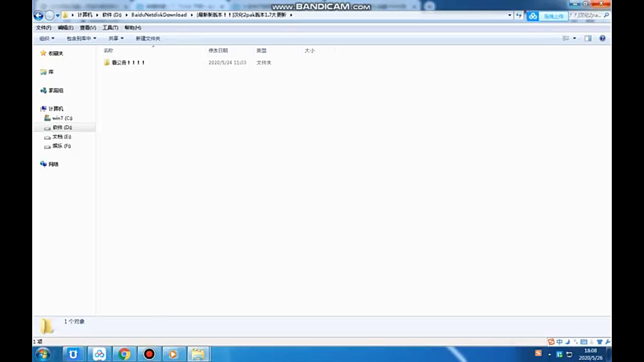Viewport: 644px width, 362px height.
Task: Select 计算机 in the address breadcrumb
Action: 85,15
